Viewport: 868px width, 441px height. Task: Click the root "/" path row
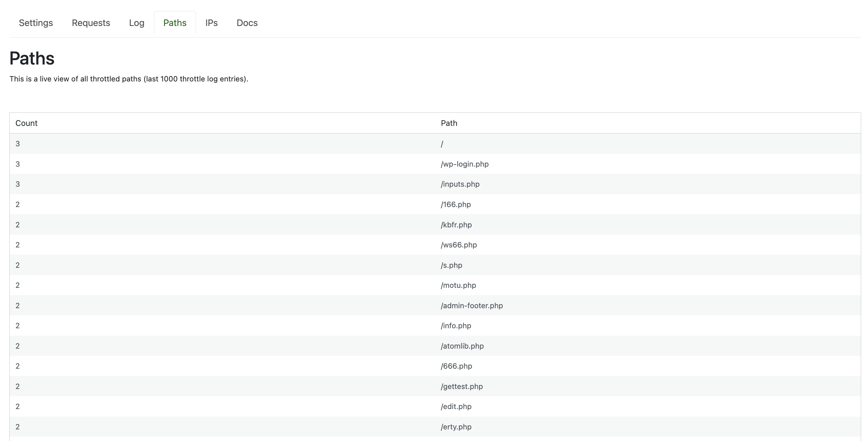442,144
